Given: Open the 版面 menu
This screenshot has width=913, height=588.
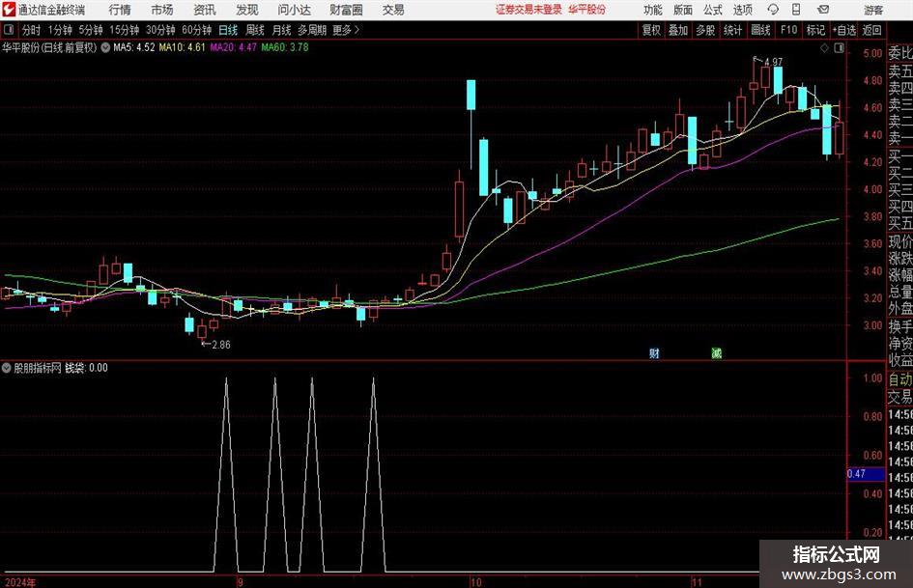Looking at the screenshot, I should 683,10.
